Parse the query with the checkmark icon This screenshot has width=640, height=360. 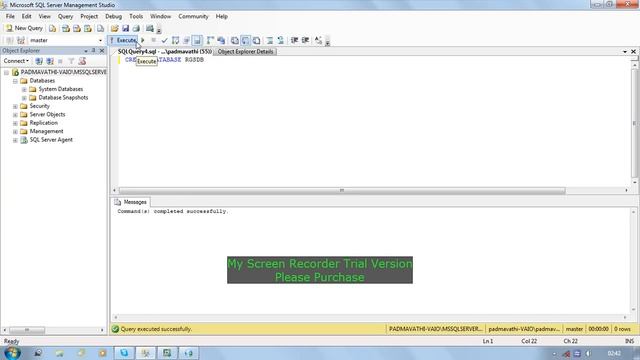(x=164, y=40)
